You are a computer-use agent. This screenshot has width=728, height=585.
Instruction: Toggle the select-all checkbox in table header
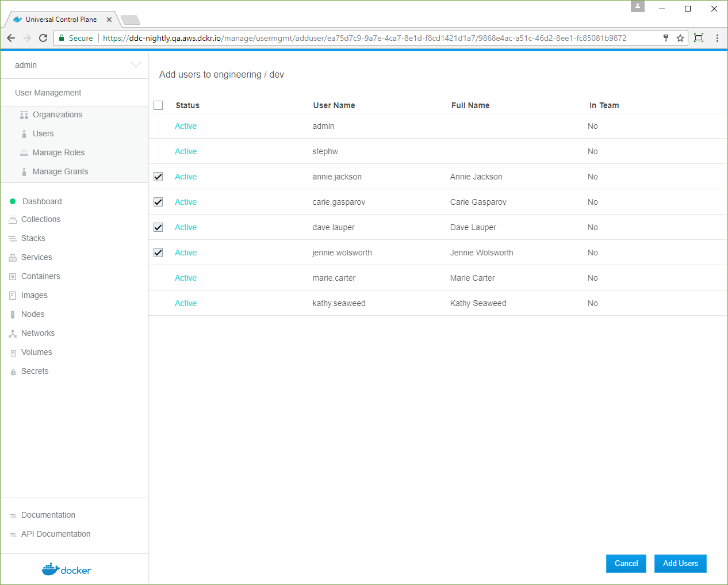tap(158, 105)
